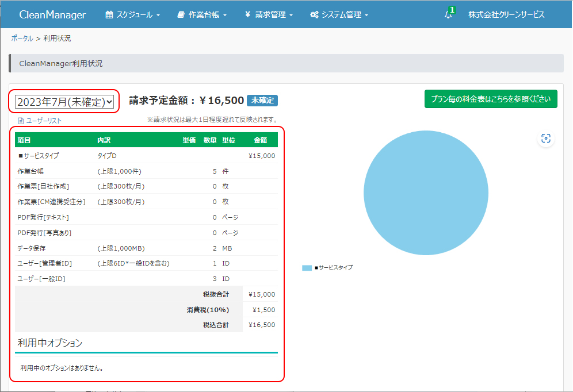Open the ユーザーリスト link
573x392 pixels.
[44, 121]
